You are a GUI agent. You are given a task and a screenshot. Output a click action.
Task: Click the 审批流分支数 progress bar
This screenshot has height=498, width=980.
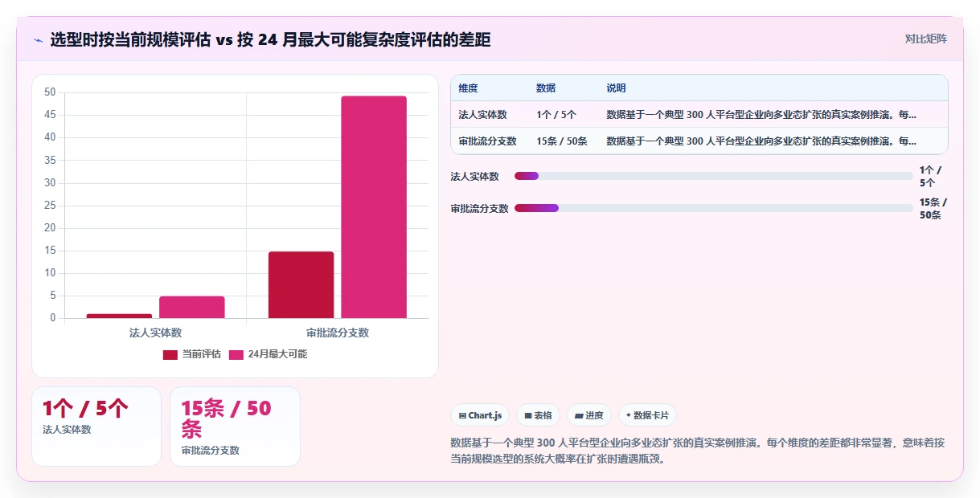coord(714,208)
